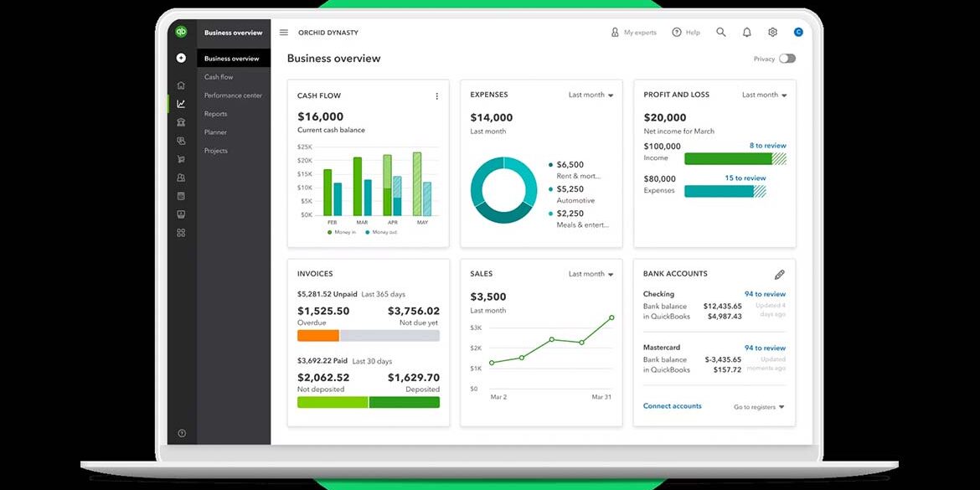The image size is (980, 490).
Task: Edit bank accounts using the pencil icon
Action: pos(780,274)
